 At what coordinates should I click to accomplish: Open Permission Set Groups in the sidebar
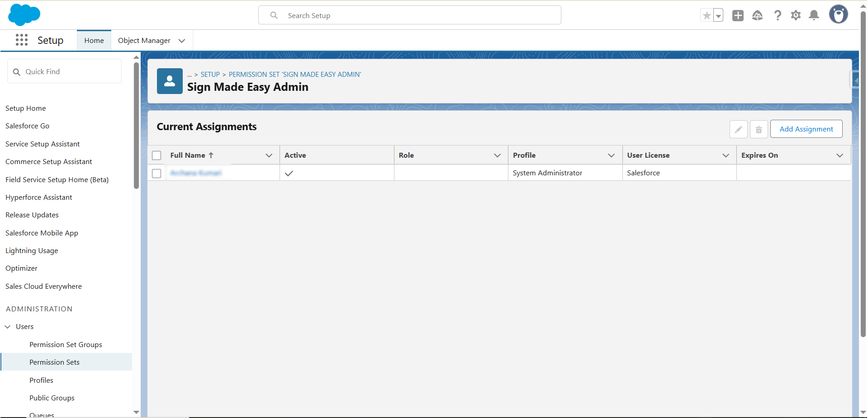coord(66,344)
